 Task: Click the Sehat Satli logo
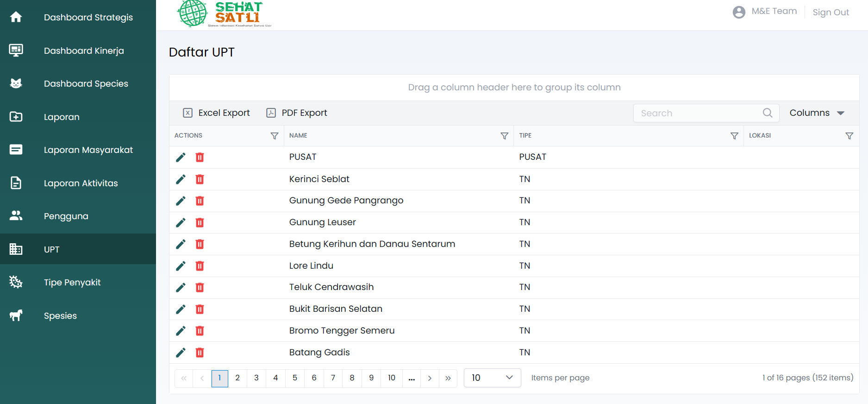pyautogui.click(x=225, y=13)
